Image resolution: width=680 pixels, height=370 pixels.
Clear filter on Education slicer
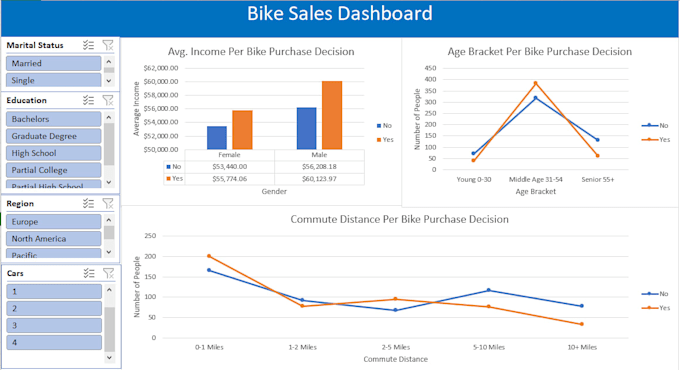tap(108, 100)
